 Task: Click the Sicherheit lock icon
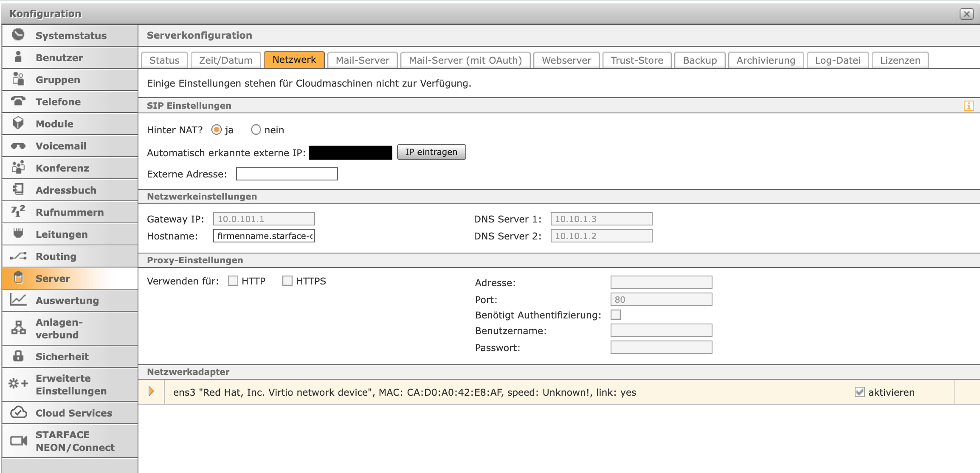click(18, 356)
